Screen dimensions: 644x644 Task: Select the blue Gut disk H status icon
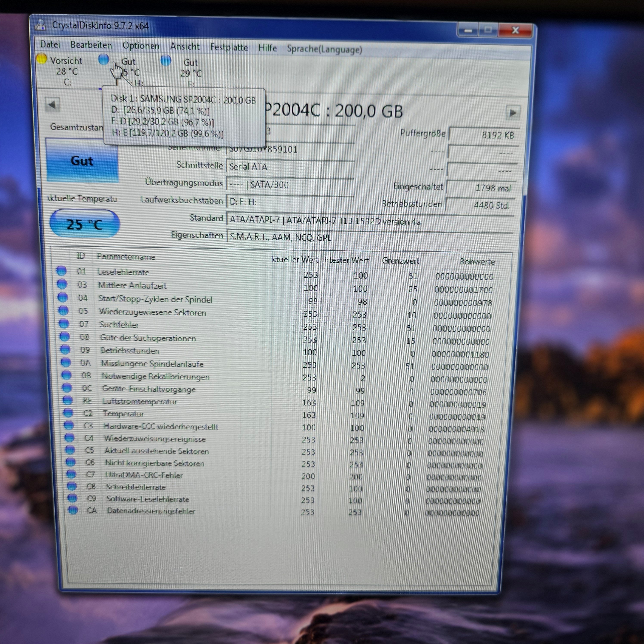[x=104, y=59]
